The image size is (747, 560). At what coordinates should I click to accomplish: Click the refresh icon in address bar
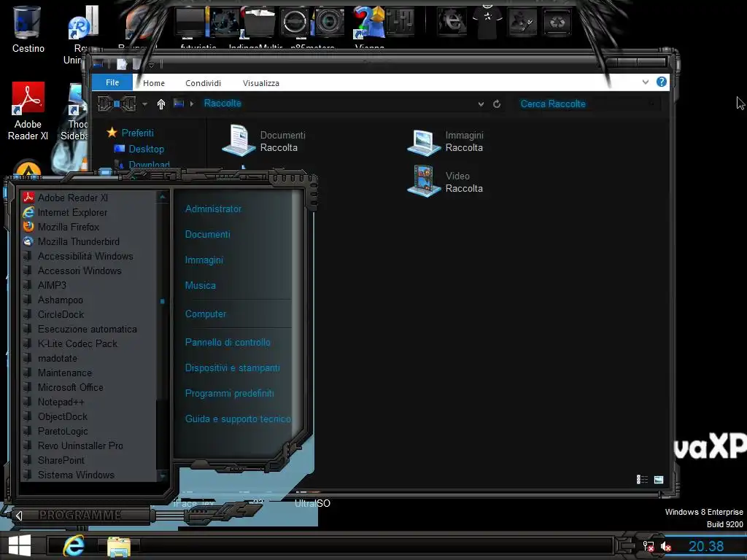496,104
